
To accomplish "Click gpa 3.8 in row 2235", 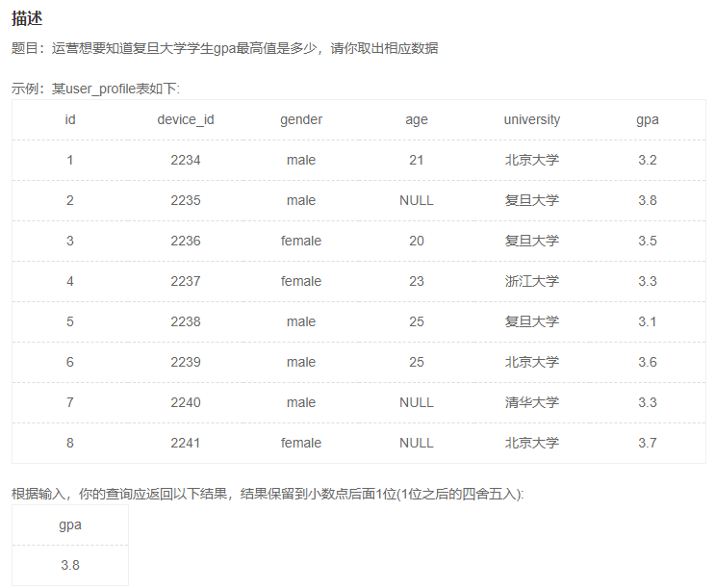I will pyautogui.click(x=648, y=200).
